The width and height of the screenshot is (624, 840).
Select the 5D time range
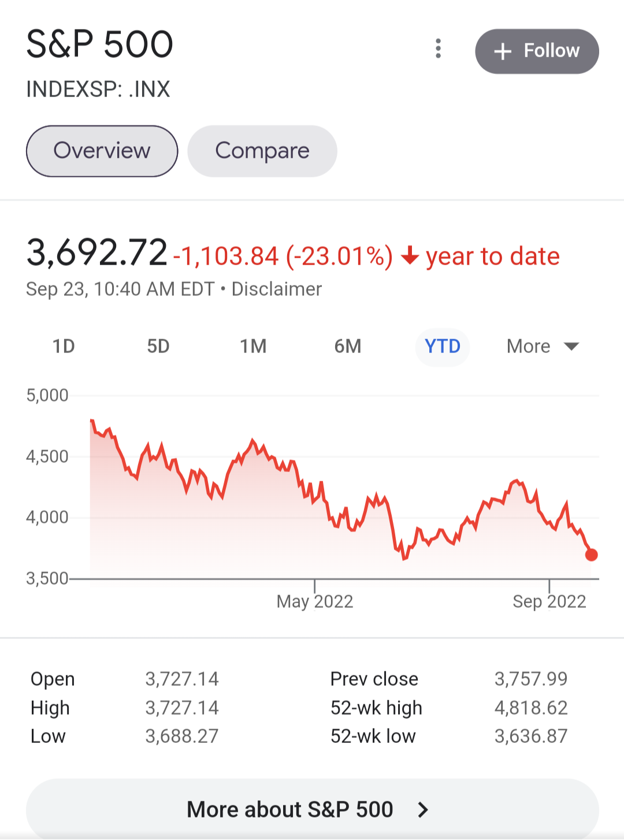pyautogui.click(x=158, y=347)
